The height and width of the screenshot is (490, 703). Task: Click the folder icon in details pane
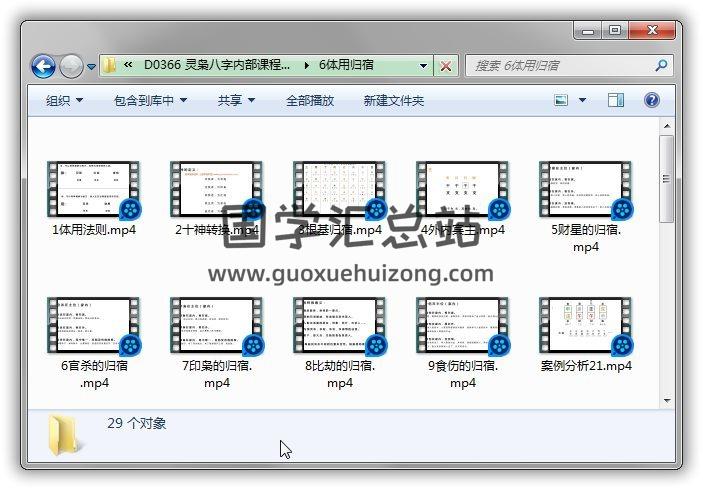coord(64,435)
